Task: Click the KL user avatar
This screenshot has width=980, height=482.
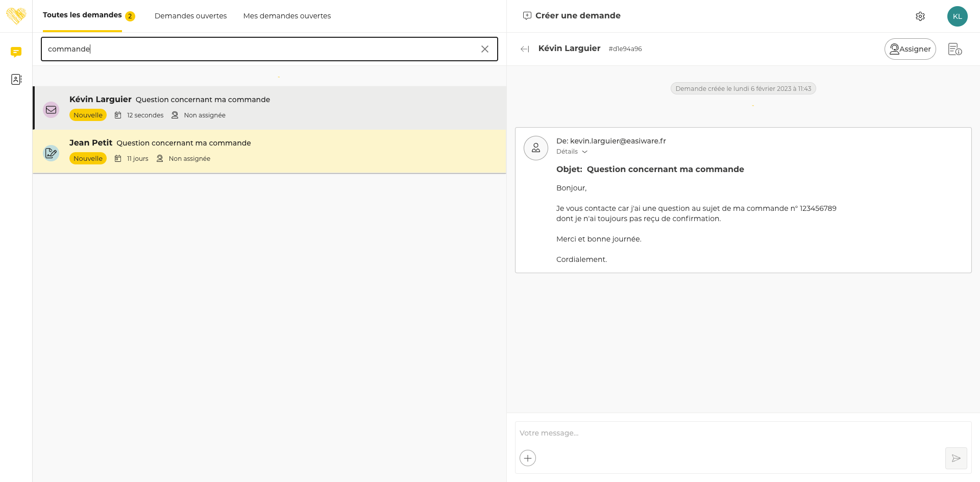Action: coord(957,16)
